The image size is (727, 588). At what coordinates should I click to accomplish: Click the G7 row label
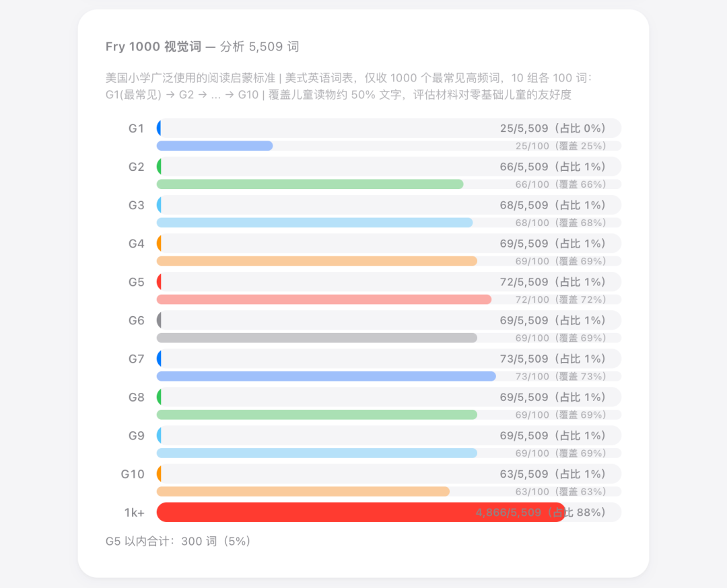coord(137,359)
